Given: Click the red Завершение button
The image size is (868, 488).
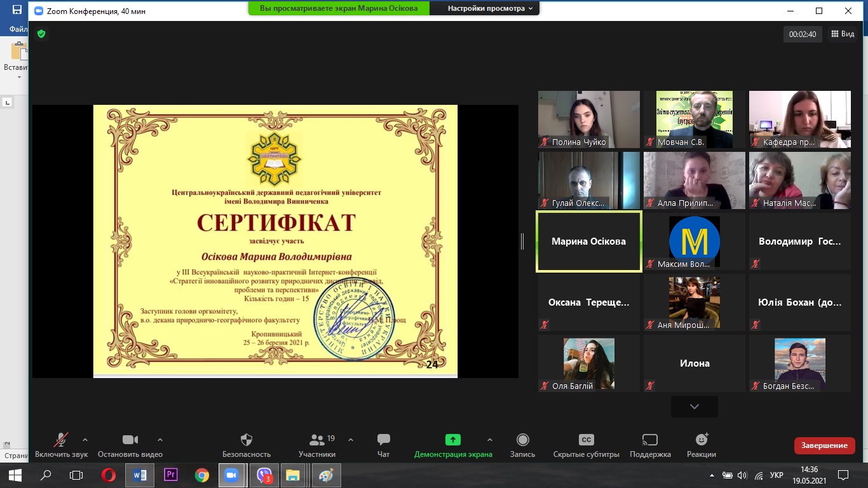Looking at the screenshot, I should click(824, 445).
